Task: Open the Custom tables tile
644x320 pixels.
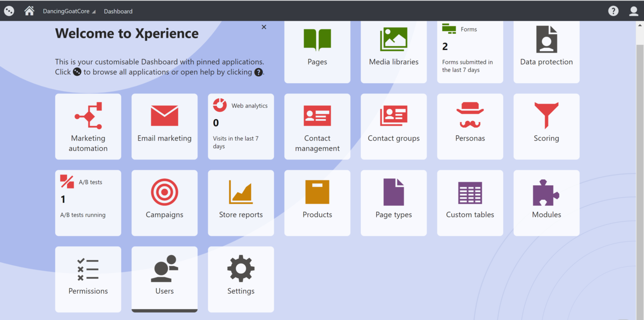Action: coord(470,203)
